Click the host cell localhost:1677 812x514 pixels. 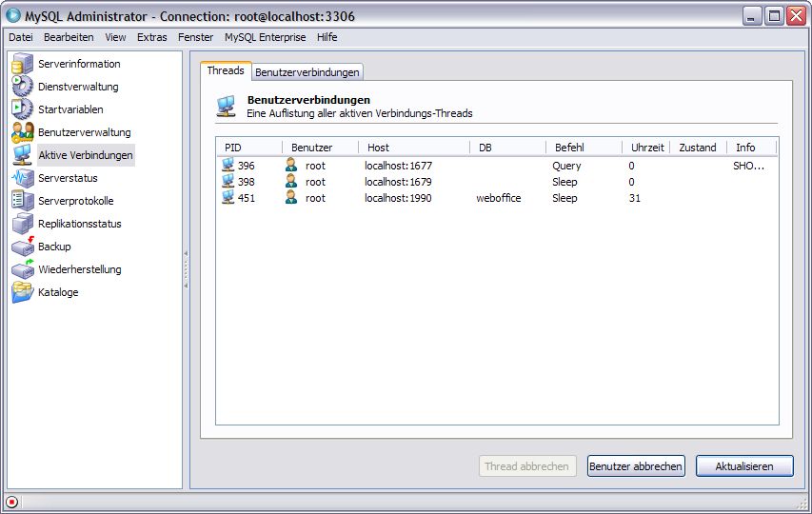[398, 165]
